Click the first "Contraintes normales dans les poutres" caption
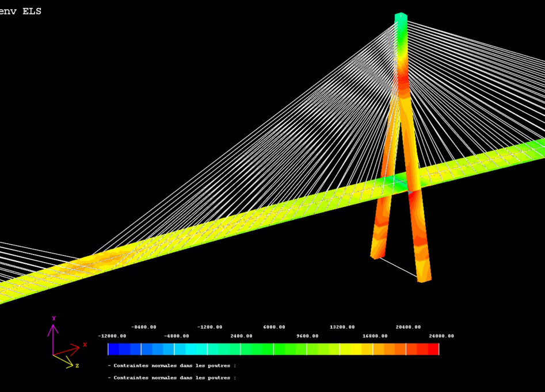This screenshot has height=392, width=545. click(x=172, y=366)
